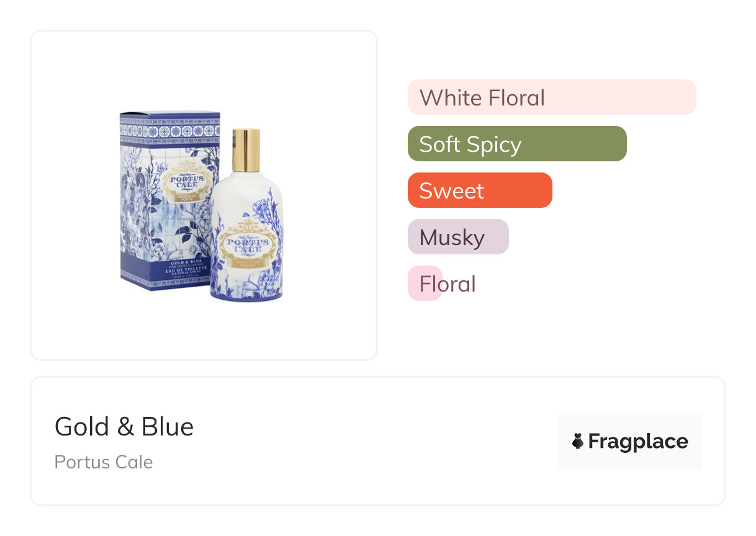Click the Musky accord bar
The height and width of the screenshot is (536, 756).
pos(457,237)
